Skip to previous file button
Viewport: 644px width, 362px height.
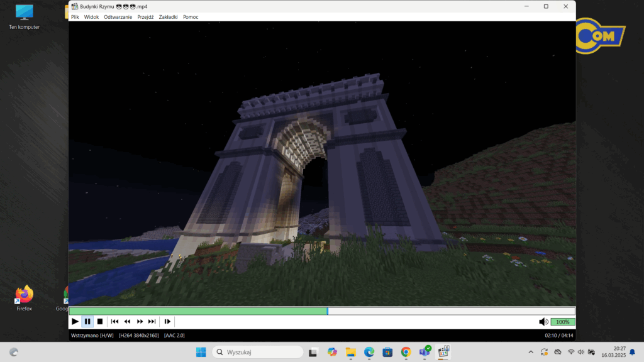coord(114,322)
